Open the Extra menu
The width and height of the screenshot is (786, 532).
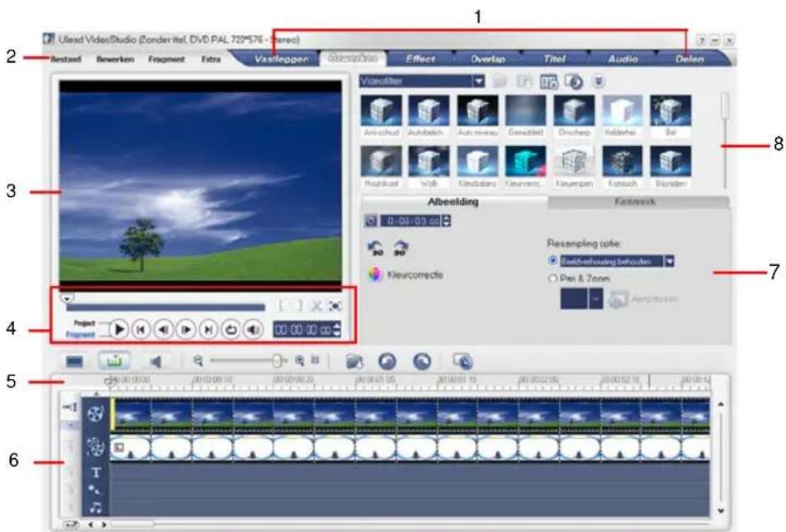pyautogui.click(x=211, y=59)
